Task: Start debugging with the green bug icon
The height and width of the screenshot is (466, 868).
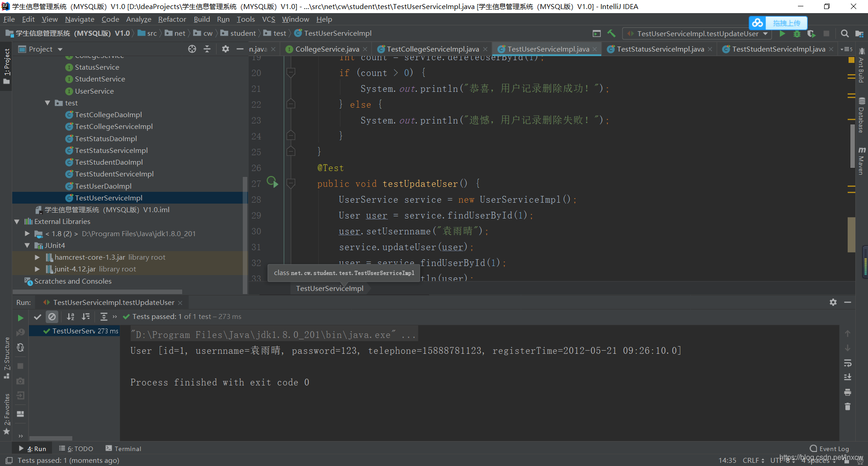Action: (797, 33)
